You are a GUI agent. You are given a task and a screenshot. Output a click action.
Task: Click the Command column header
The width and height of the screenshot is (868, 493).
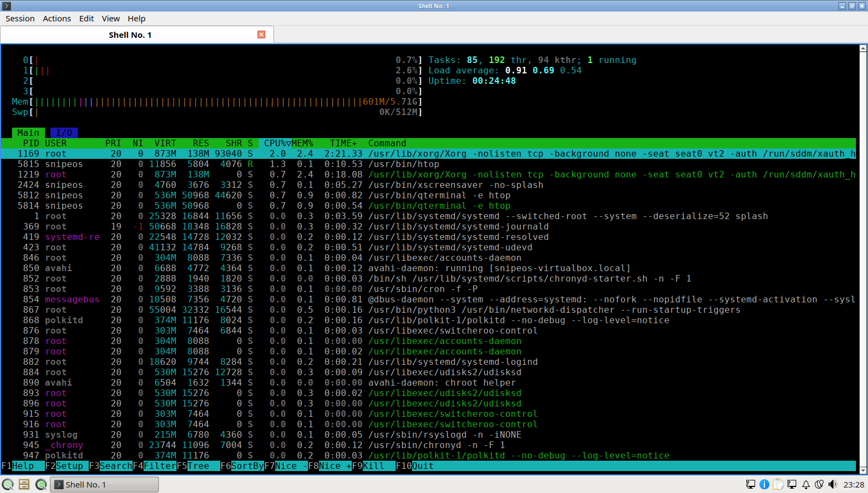coord(387,144)
